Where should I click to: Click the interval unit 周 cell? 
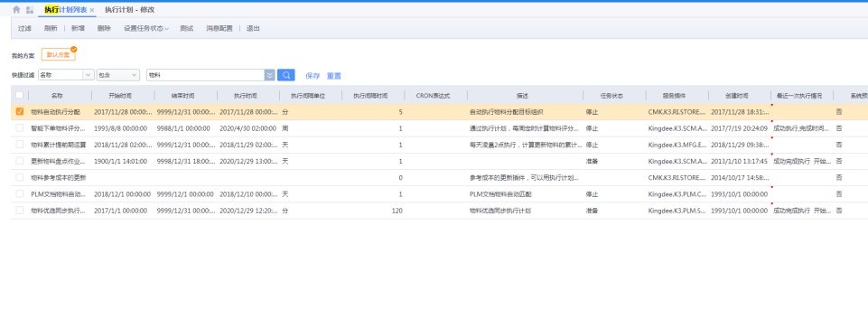(285, 128)
